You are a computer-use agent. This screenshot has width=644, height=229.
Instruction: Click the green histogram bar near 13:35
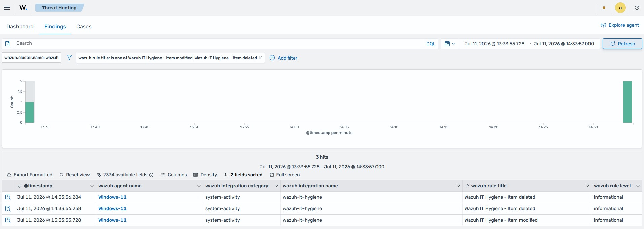click(x=30, y=112)
